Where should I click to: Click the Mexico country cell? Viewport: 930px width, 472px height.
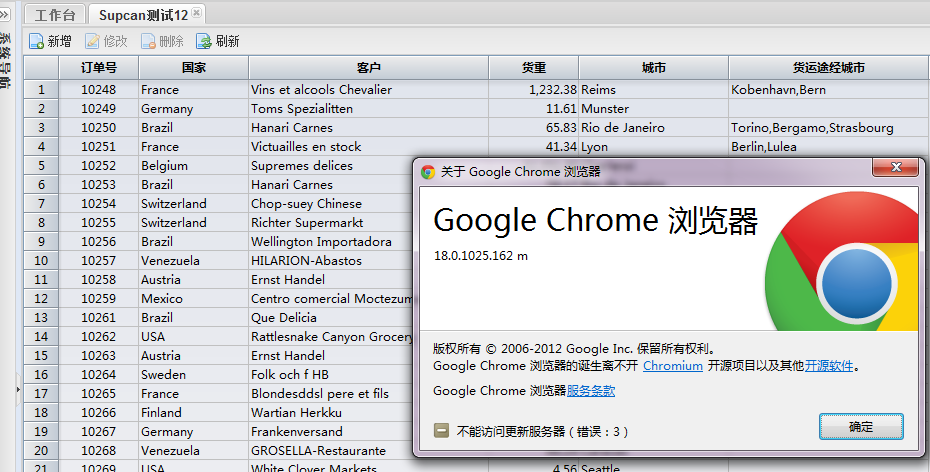tap(194, 298)
